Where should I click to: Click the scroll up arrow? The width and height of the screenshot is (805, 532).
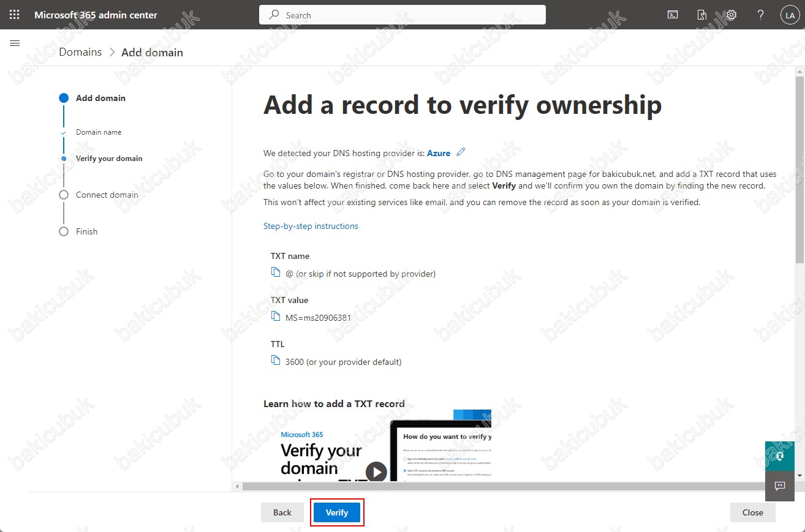pyautogui.click(x=800, y=71)
